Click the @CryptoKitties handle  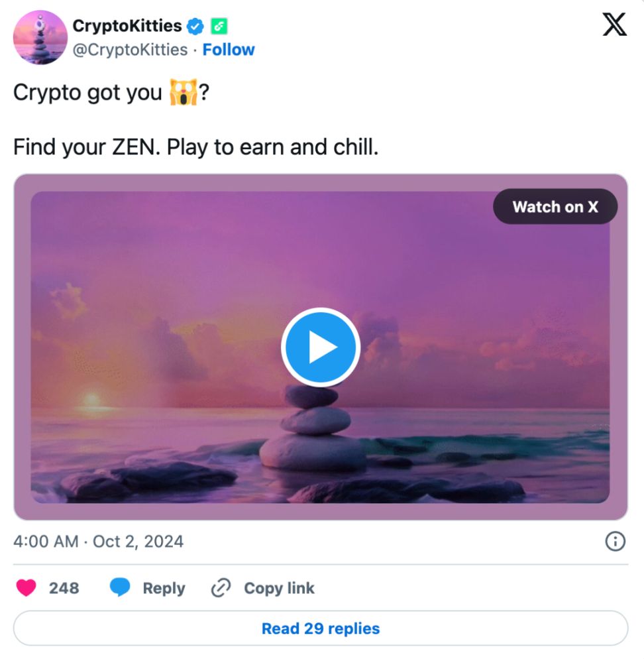(130, 50)
